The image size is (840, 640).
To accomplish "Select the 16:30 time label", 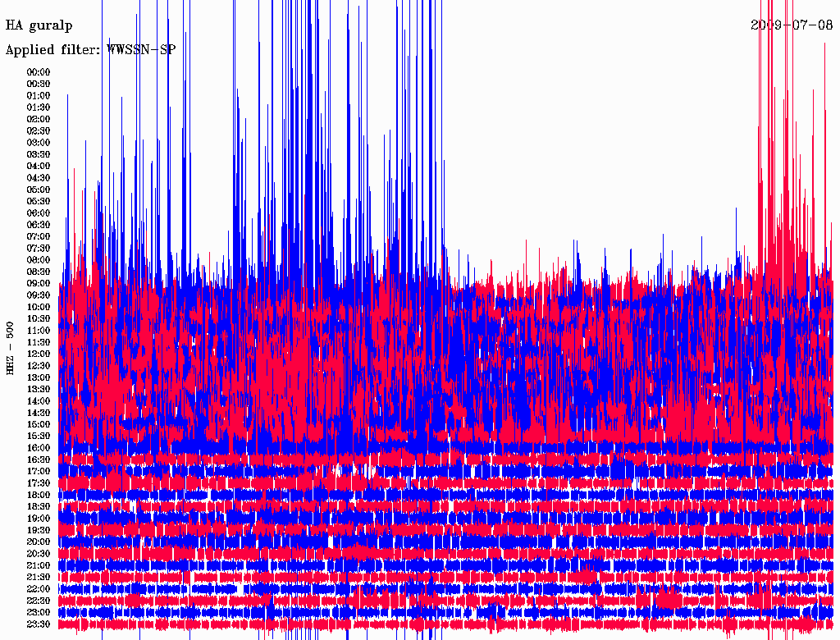I will tap(39, 460).
